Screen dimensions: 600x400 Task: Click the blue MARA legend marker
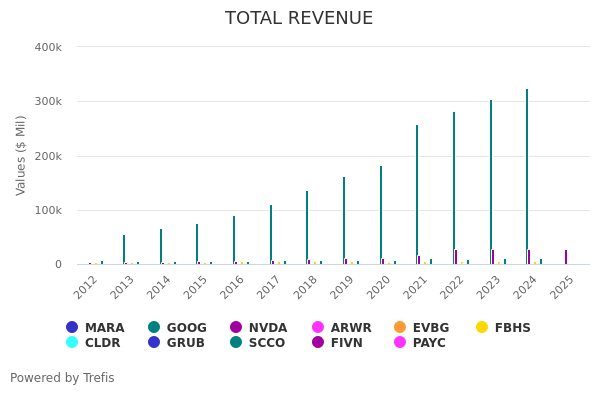(x=72, y=327)
